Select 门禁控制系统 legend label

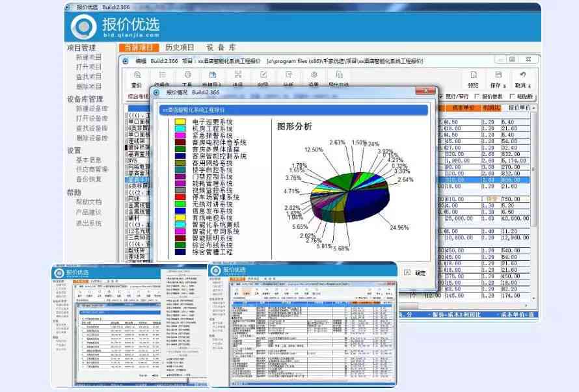(x=212, y=177)
